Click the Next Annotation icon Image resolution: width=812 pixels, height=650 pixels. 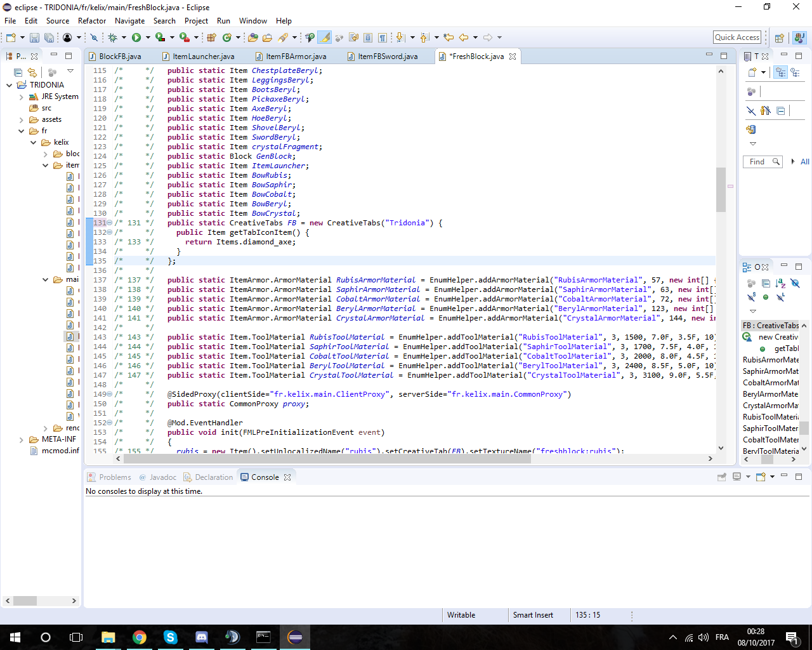tap(400, 37)
